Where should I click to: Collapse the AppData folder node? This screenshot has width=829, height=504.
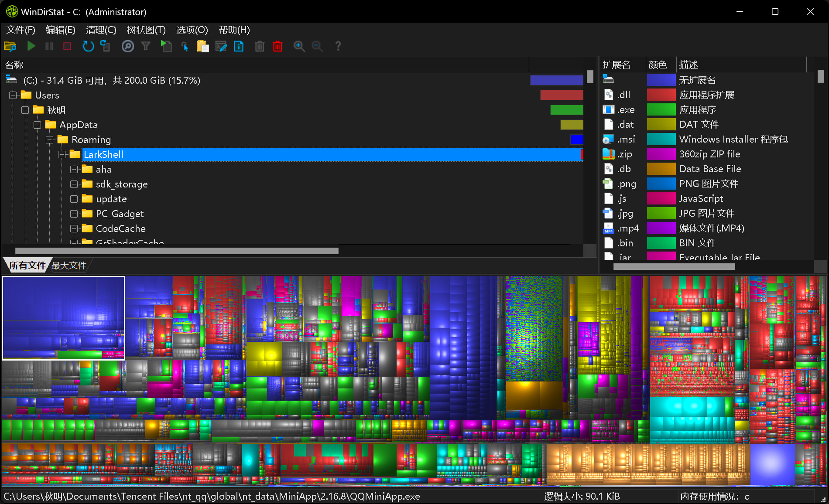pos(38,125)
